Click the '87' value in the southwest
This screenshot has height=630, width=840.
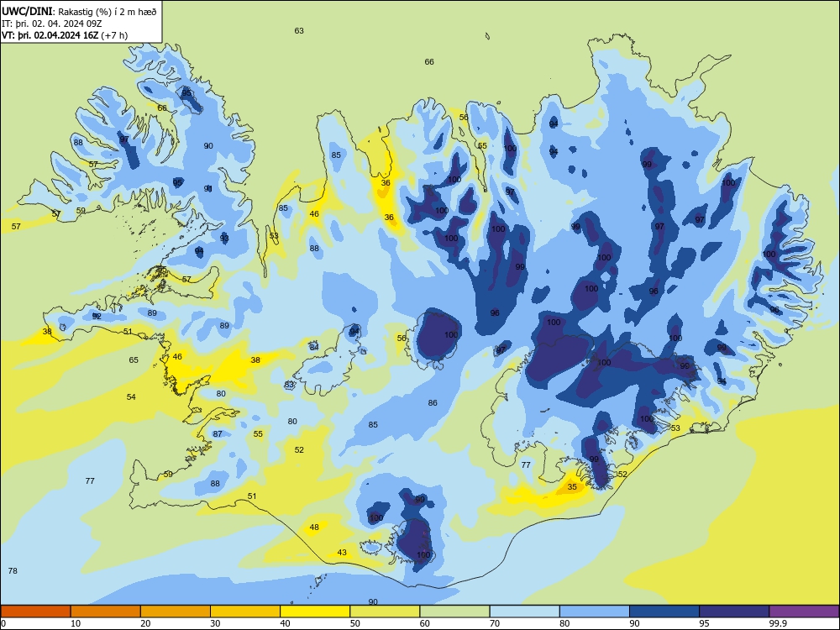tap(218, 434)
